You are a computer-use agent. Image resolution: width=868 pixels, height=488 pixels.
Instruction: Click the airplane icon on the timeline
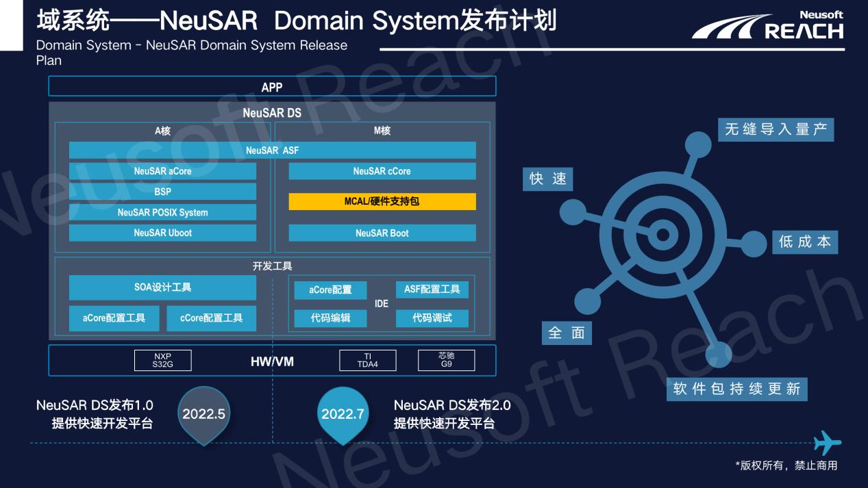(x=828, y=444)
